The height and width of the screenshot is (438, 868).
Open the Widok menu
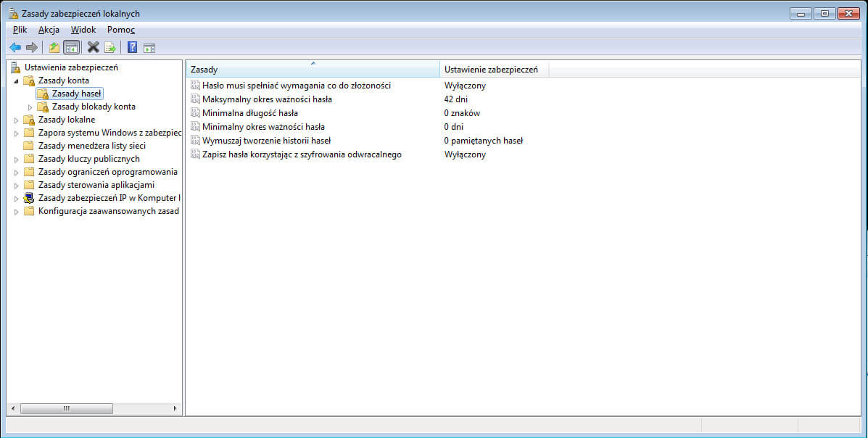tap(83, 30)
